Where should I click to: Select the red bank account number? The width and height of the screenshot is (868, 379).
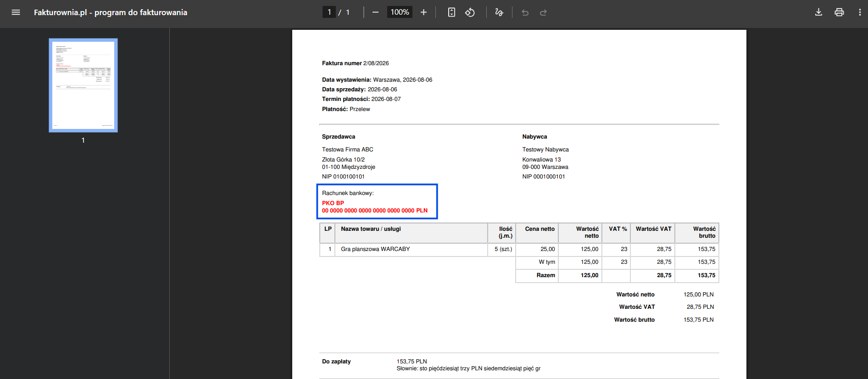coord(375,211)
